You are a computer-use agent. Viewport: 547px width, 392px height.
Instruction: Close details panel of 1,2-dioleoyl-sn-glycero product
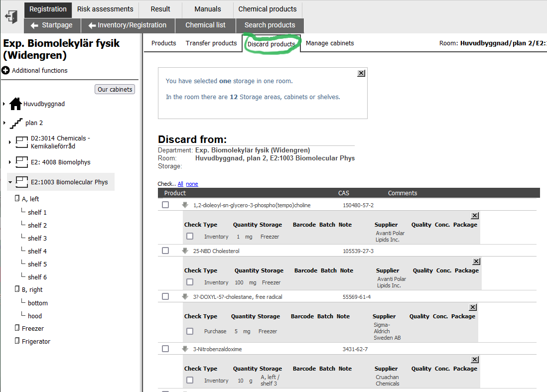pos(475,216)
